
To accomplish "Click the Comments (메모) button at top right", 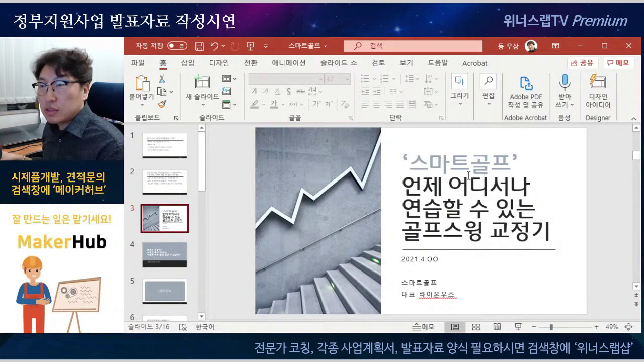I will coord(618,63).
